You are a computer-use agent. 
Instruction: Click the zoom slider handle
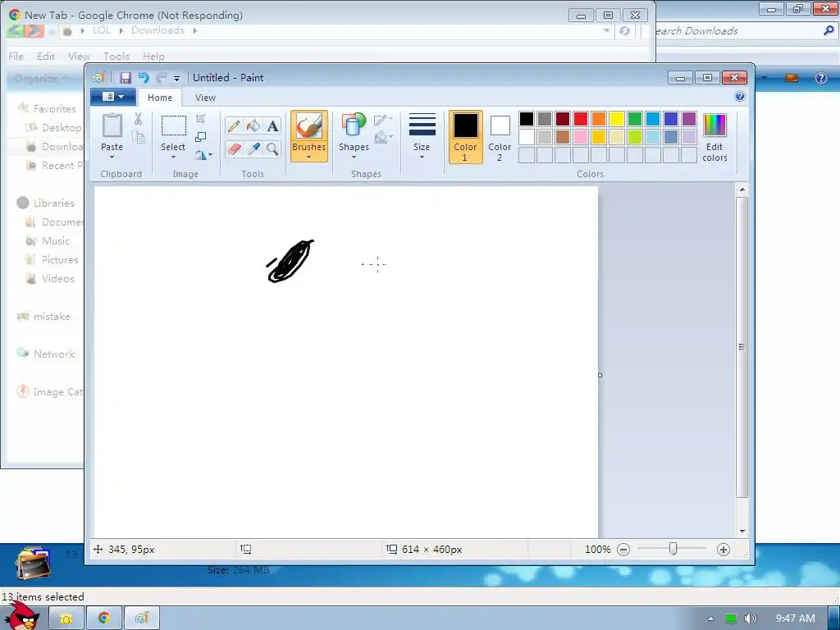(673, 549)
